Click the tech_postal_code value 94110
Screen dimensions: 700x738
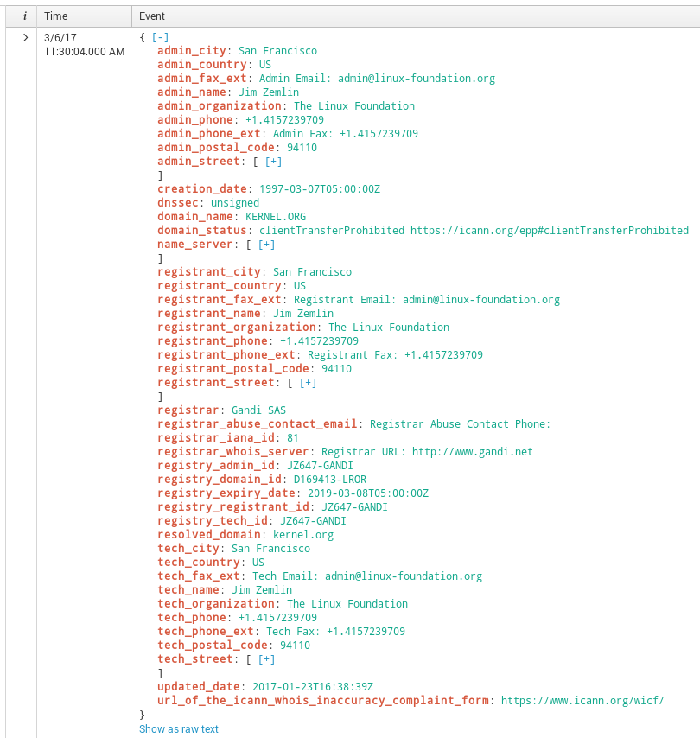pos(296,646)
